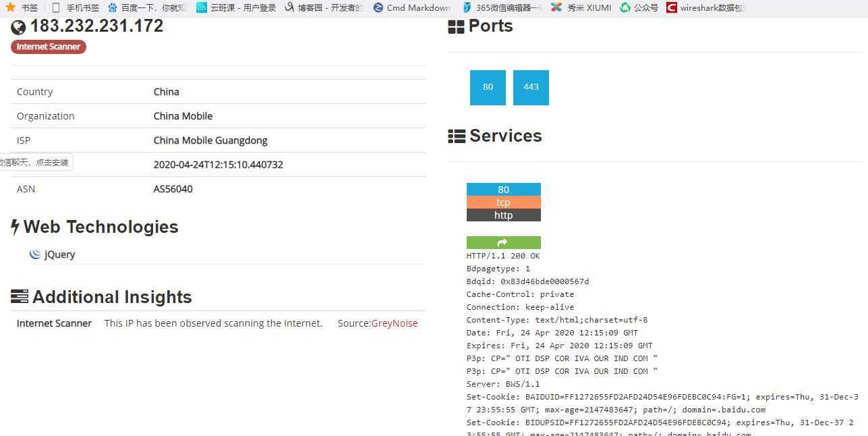Click the ISP label
Image resolution: width=868 pixels, height=436 pixels.
[24, 140]
